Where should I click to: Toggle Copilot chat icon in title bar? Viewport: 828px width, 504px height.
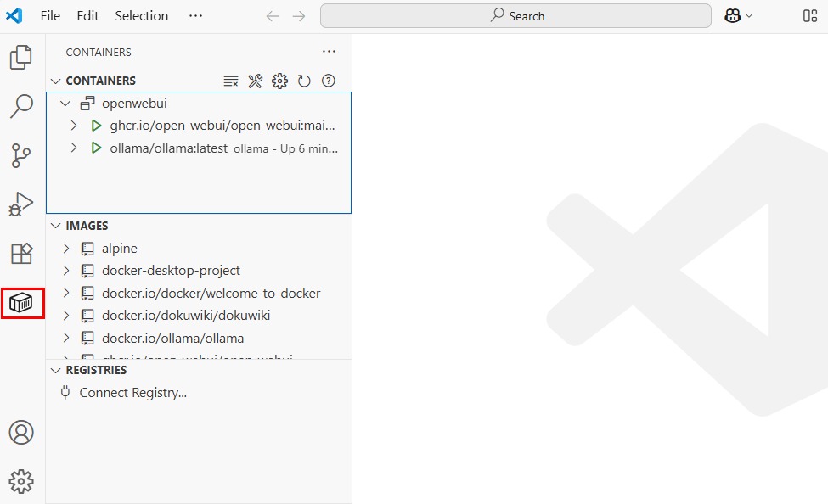click(x=732, y=16)
